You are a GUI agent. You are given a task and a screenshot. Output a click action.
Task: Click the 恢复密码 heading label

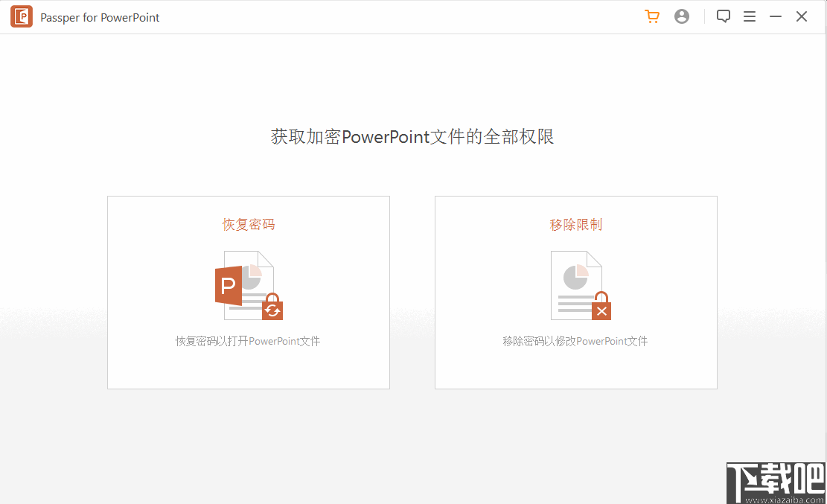[x=248, y=224]
